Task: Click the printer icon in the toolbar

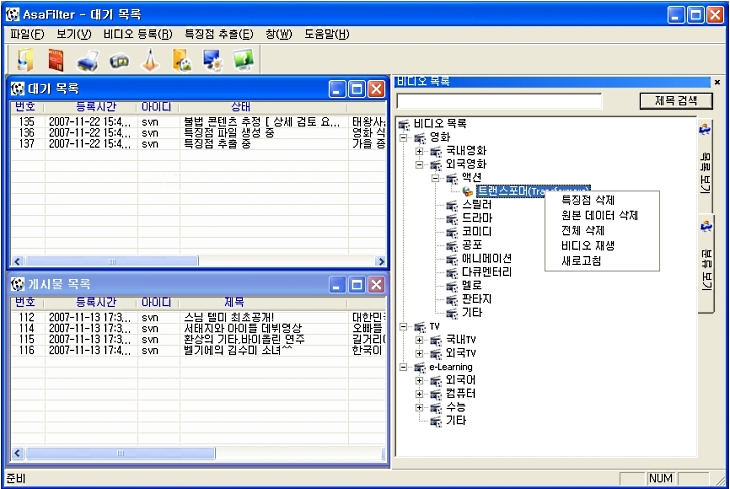Action: pyautogui.click(x=88, y=60)
